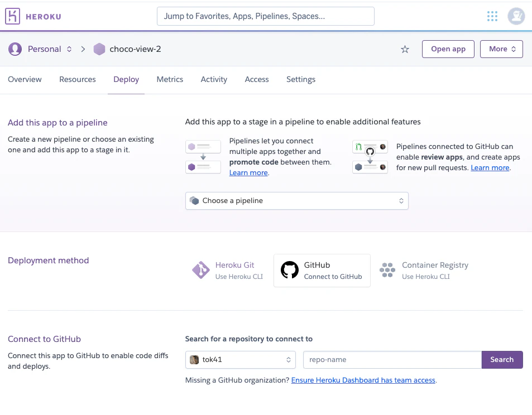Click the purple Search button
532x415 pixels.
502,360
